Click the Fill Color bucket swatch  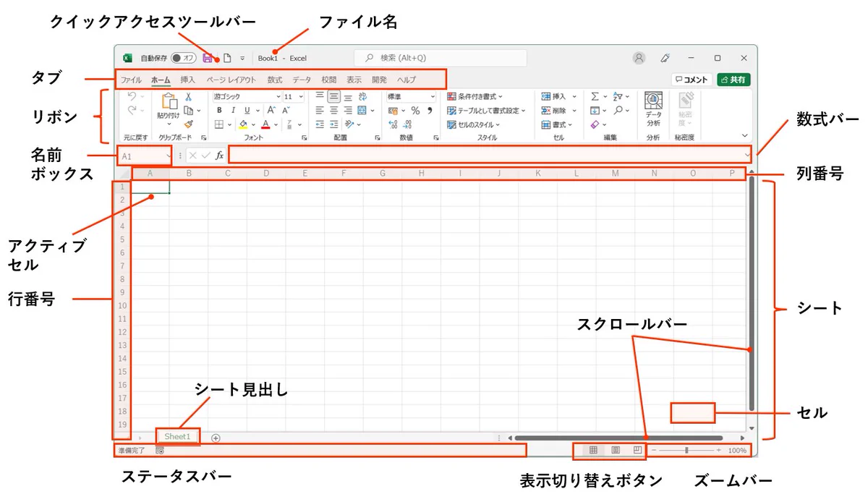point(243,124)
